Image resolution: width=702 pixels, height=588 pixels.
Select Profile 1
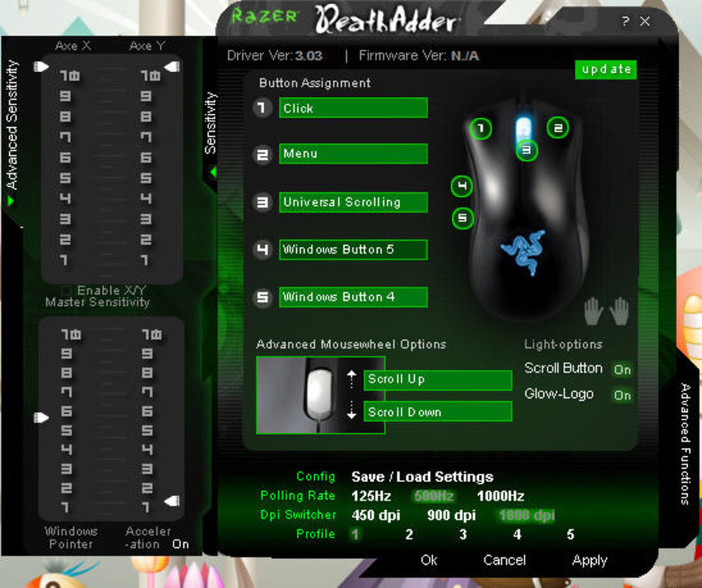355,534
